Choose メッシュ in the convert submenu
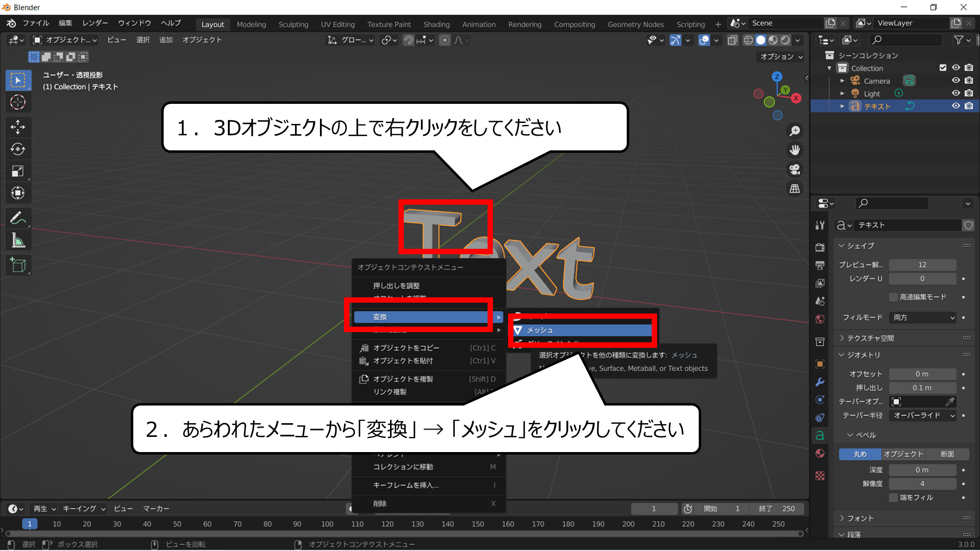The image size is (980, 551). (583, 331)
